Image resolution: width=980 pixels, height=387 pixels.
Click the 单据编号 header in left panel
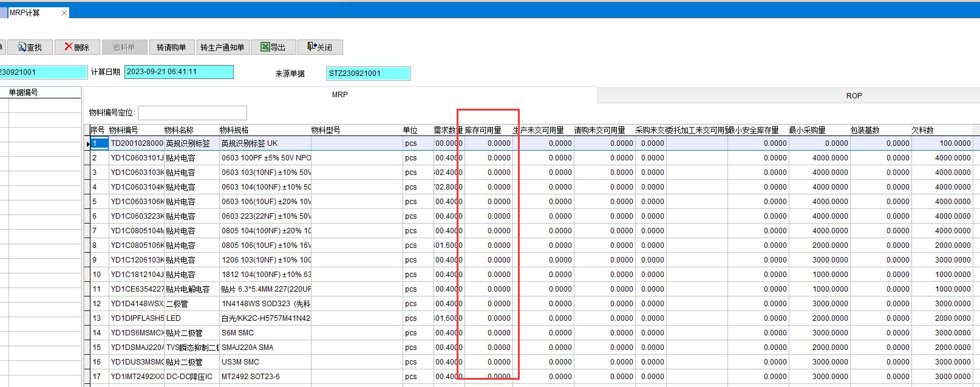[x=23, y=92]
